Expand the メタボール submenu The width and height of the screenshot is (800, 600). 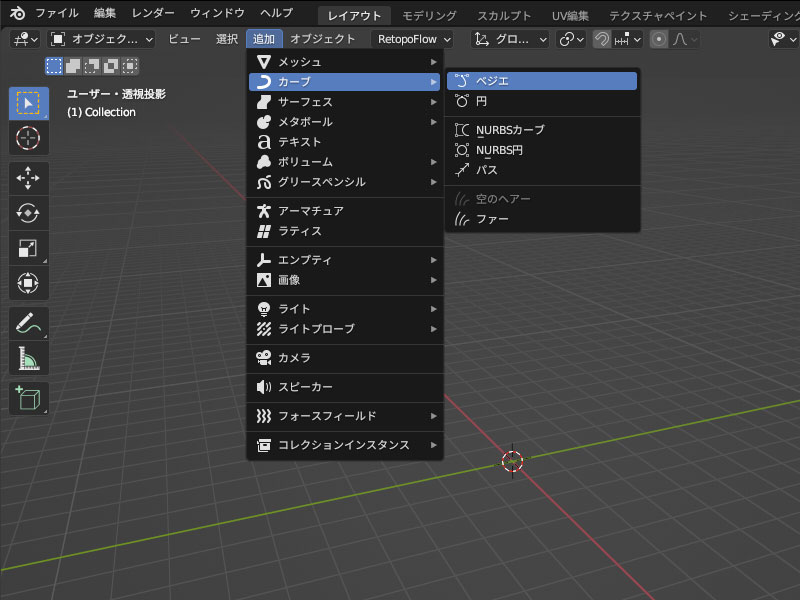(344, 122)
